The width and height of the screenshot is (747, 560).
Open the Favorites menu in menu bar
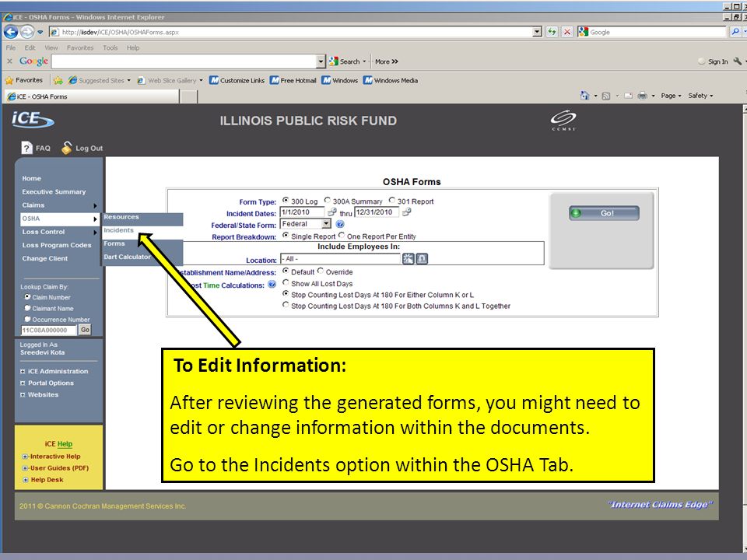coord(80,47)
